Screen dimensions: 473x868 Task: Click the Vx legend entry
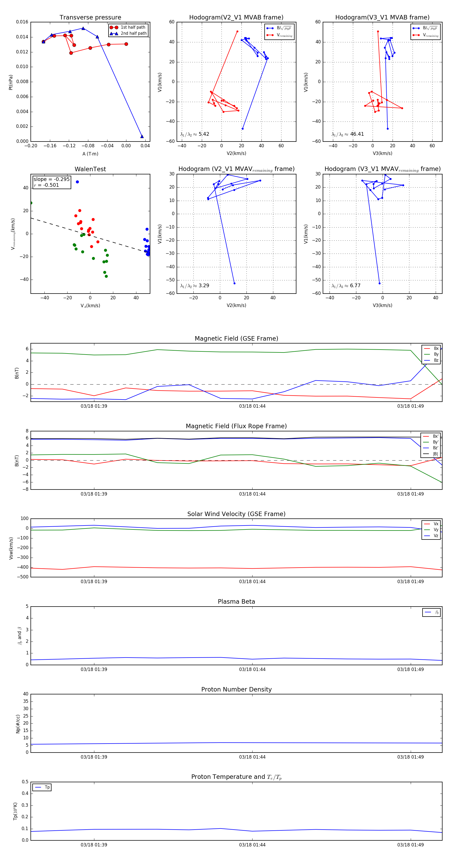point(431,524)
